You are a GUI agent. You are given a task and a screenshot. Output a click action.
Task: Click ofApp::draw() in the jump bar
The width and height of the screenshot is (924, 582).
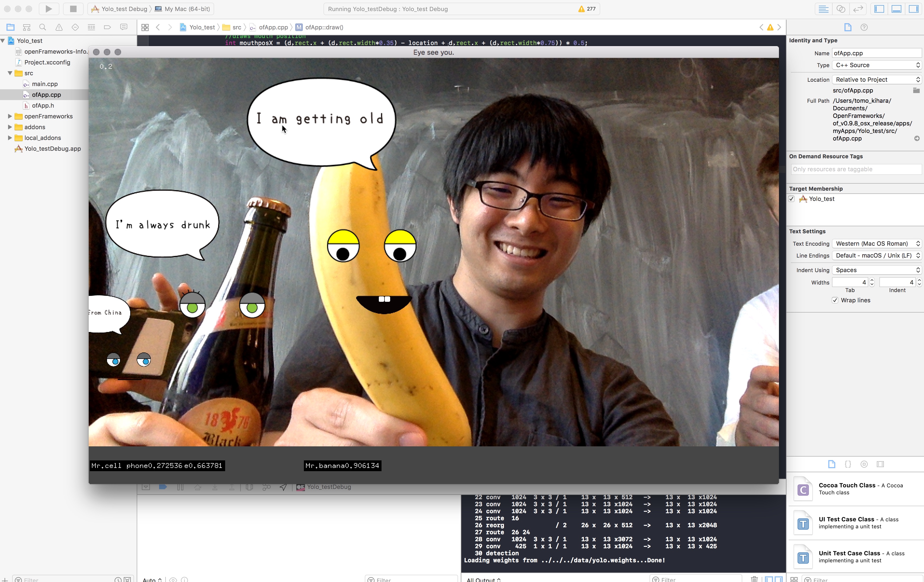(319, 27)
